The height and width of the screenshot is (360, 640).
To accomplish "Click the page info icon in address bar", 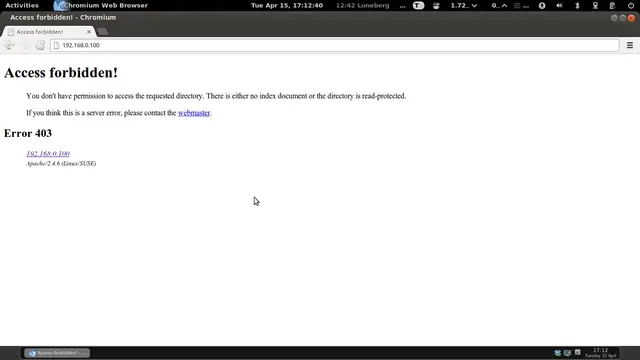I will (56, 45).
